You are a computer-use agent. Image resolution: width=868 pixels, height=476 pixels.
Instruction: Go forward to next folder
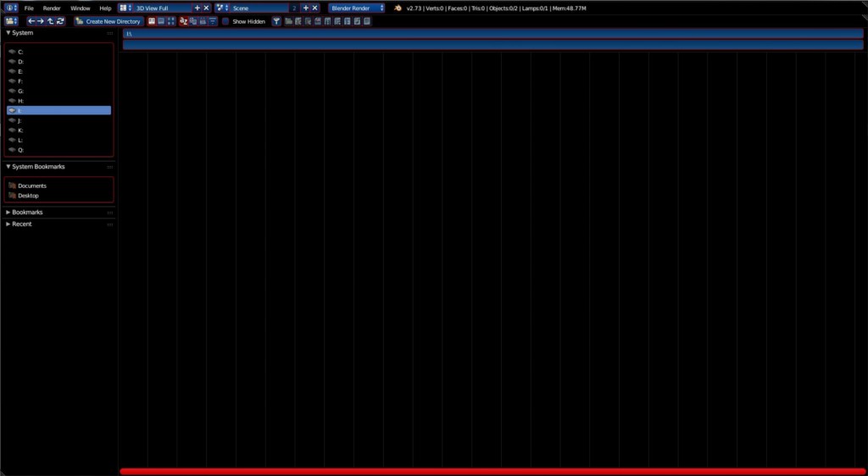pos(41,21)
